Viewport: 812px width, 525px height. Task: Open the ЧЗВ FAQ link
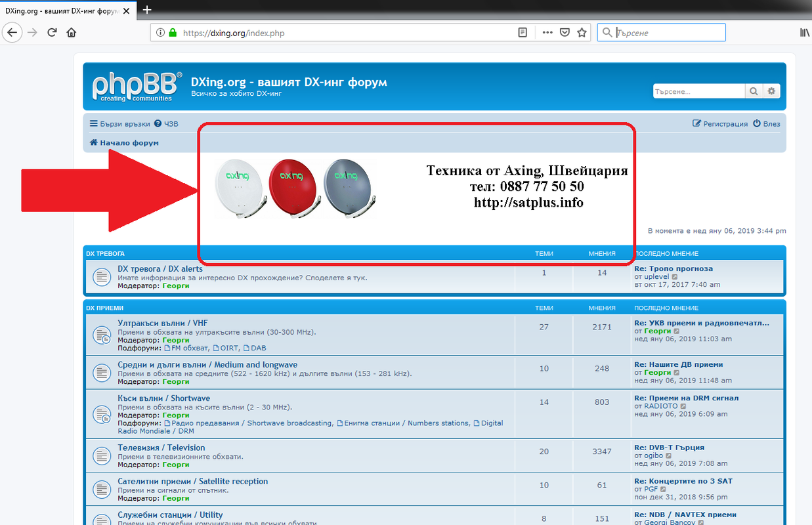click(166, 123)
